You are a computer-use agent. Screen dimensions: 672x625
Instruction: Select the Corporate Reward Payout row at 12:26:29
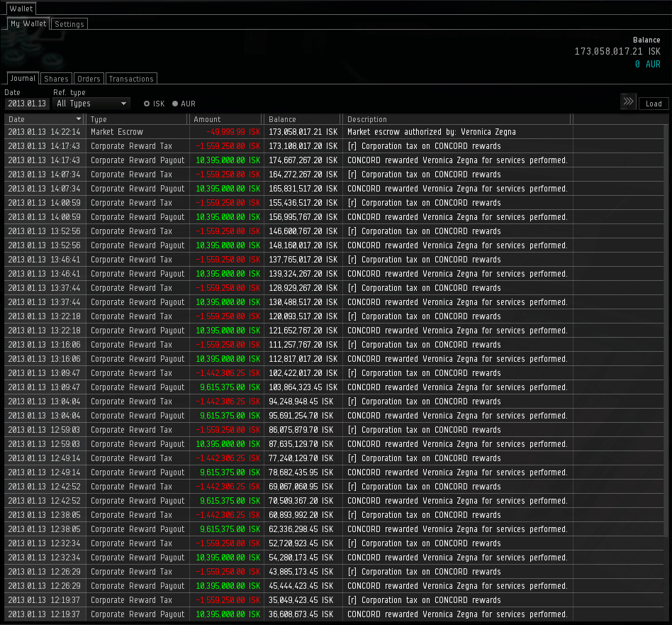pyautogui.click(x=334, y=585)
